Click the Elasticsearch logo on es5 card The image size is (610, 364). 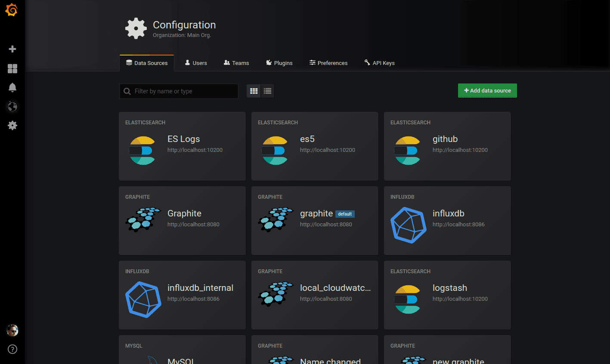pyautogui.click(x=275, y=151)
